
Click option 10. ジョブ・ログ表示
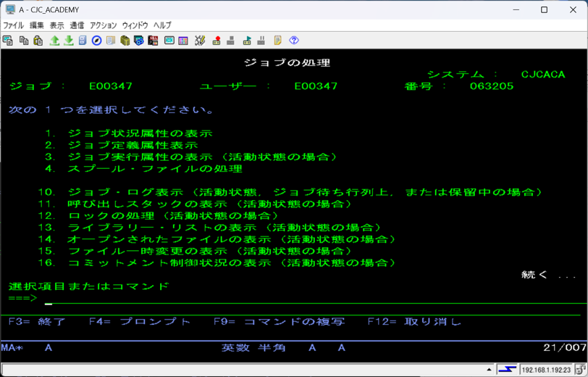click(x=290, y=192)
